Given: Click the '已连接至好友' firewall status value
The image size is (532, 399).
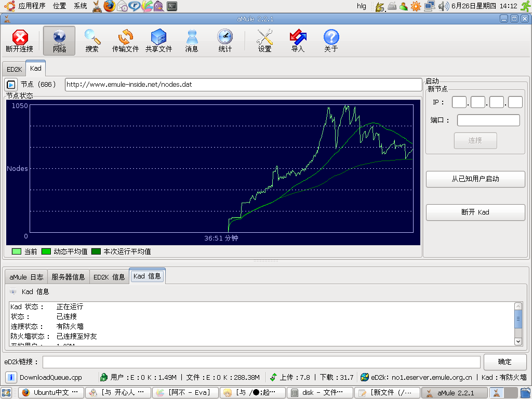Looking at the screenshot, I should point(76,336).
